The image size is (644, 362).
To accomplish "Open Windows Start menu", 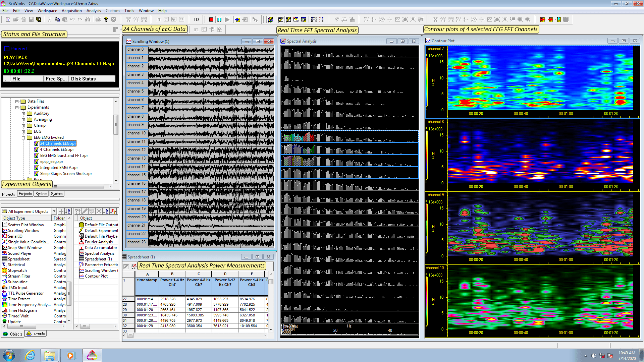I will (9, 355).
